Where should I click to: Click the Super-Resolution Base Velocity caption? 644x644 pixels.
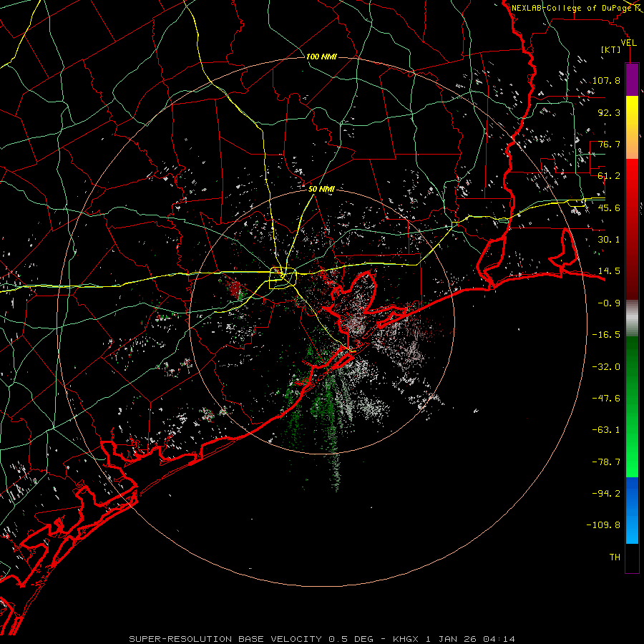coord(251,639)
